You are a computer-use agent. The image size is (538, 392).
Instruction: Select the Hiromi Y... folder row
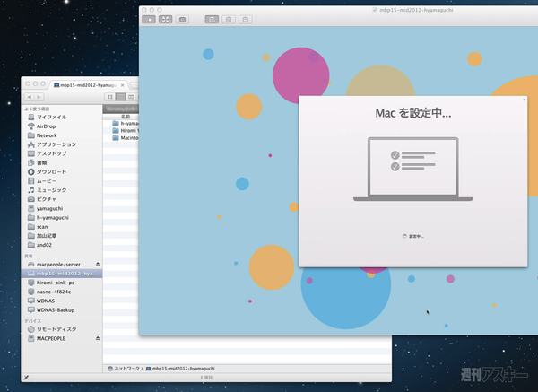coord(126,130)
